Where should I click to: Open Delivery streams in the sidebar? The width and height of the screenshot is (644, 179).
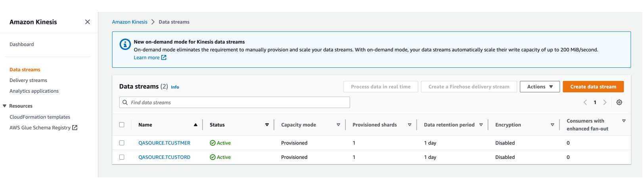tap(29, 80)
